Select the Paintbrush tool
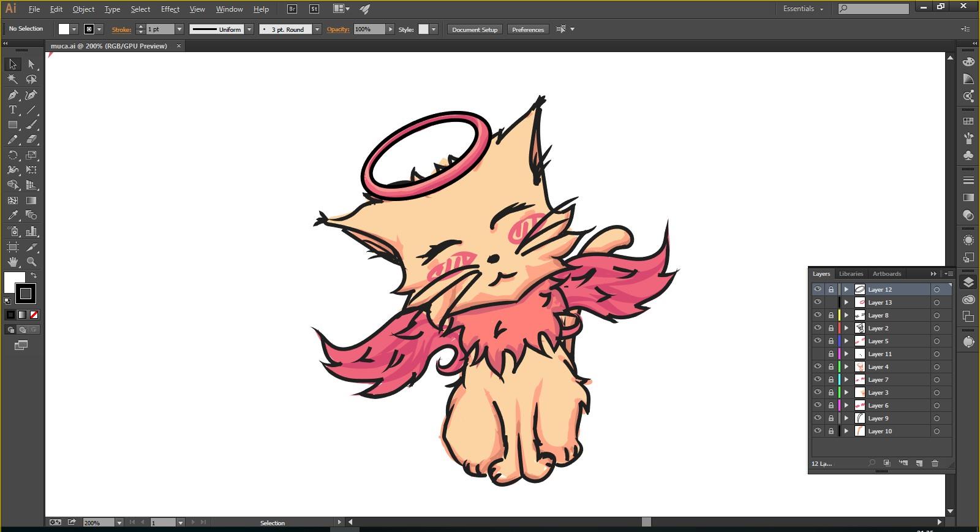This screenshot has width=980, height=532. (x=31, y=124)
